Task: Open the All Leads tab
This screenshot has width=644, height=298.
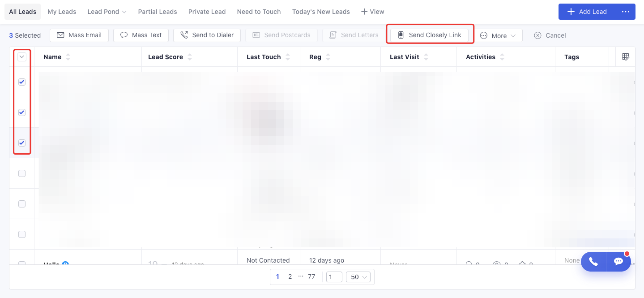Action: (x=23, y=12)
